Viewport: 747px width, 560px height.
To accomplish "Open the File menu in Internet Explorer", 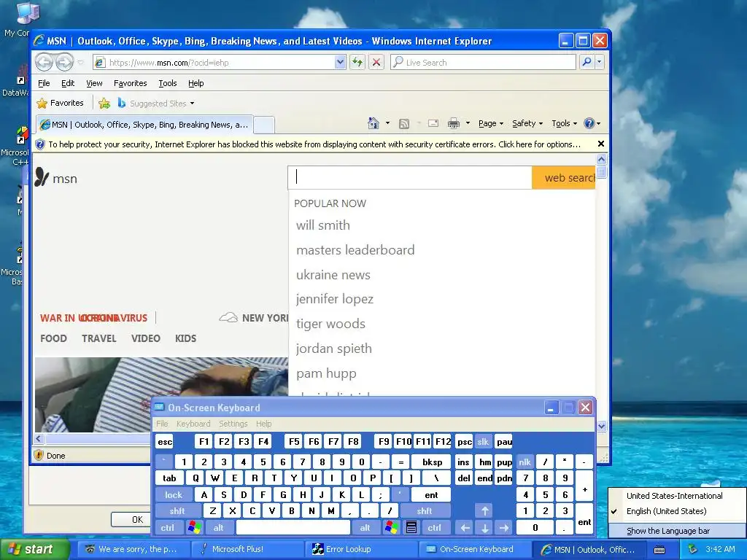I will pyautogui.click(x=44, y=83).
